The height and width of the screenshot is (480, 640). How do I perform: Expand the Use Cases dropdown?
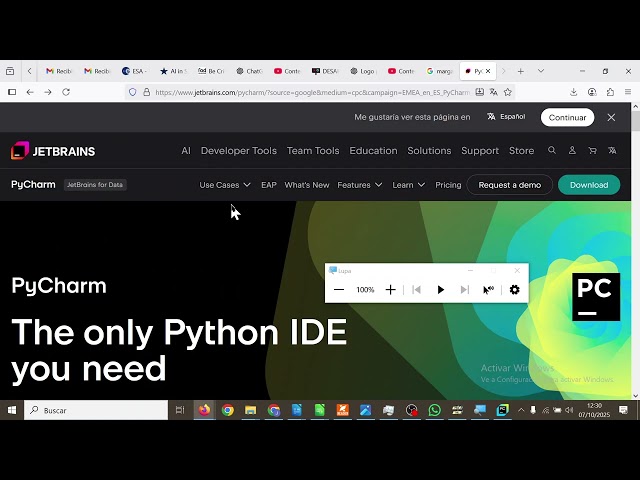click(x=225, y=185)
